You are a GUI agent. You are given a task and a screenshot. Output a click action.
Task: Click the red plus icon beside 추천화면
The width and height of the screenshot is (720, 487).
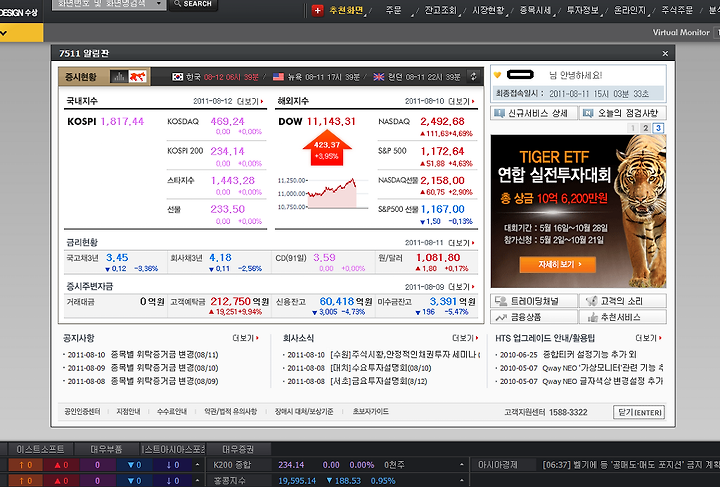click(317, 10)
